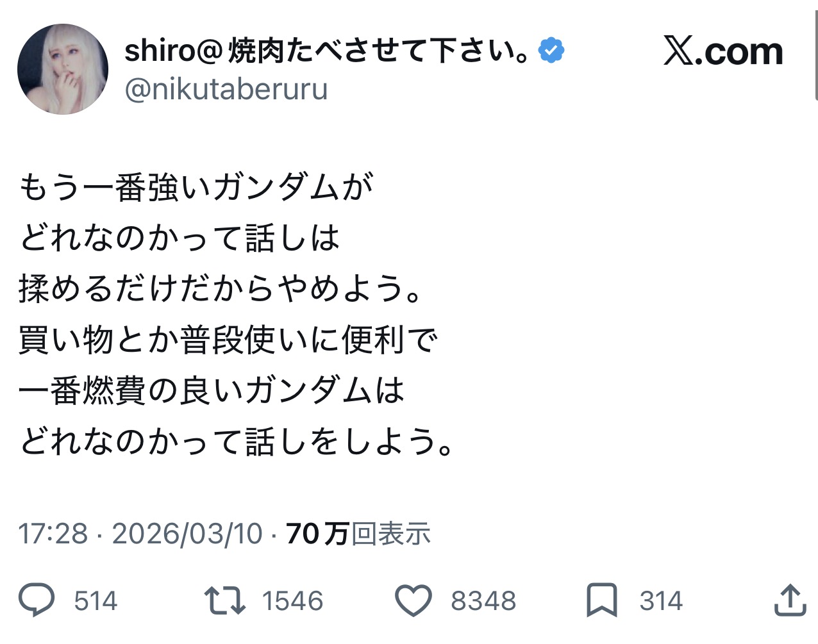818x644 pixels.
Task: Click the X logo in X.com watermark
Action: point(679,51)
